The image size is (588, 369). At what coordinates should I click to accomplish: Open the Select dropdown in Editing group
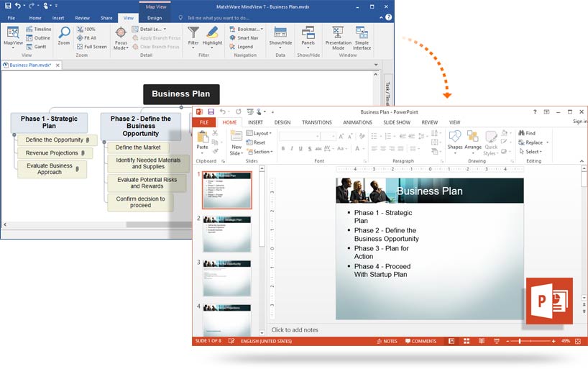(x=530, y=152)
